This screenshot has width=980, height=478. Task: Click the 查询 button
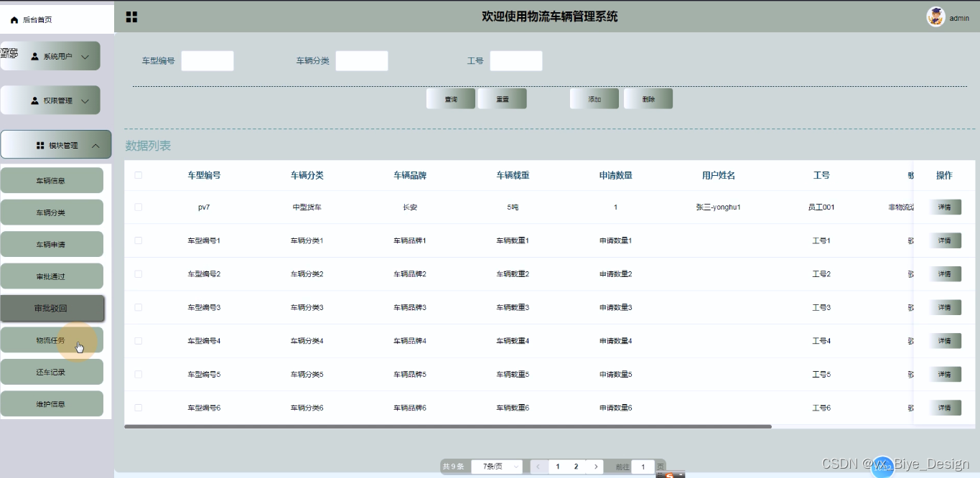(x=451, y=99)
